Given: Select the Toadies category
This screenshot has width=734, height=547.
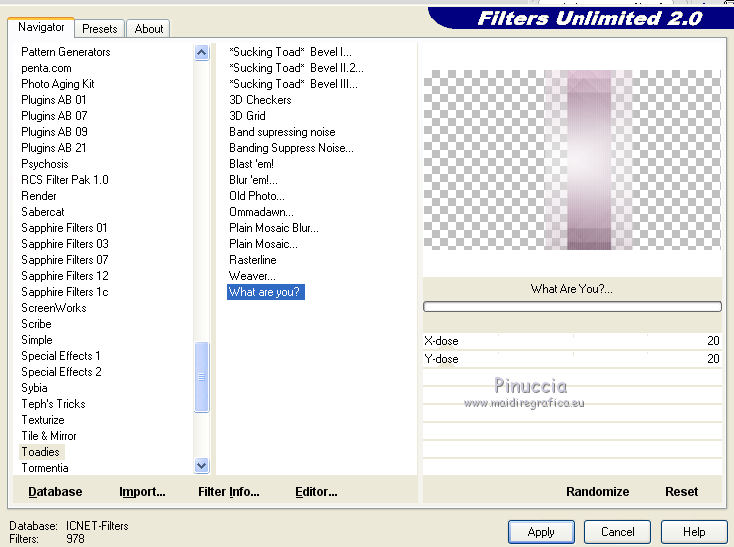Looking at the screenshot, I should (x=41, y=452).
